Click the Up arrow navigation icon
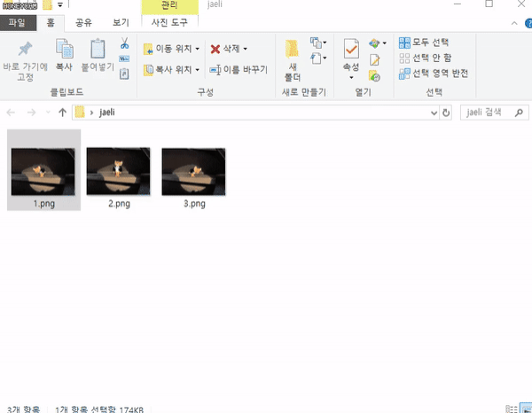532x413 pixels. (62, 113)
